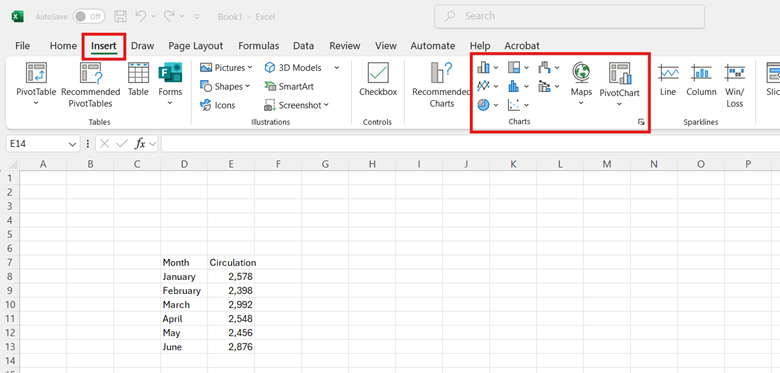Click the Circulation header cell
This screenshot has height=373, width=780.
pos(231,263)
